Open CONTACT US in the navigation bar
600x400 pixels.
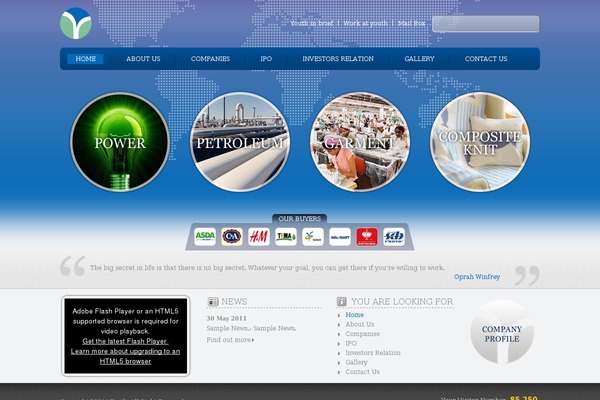(x=486, y=59)
